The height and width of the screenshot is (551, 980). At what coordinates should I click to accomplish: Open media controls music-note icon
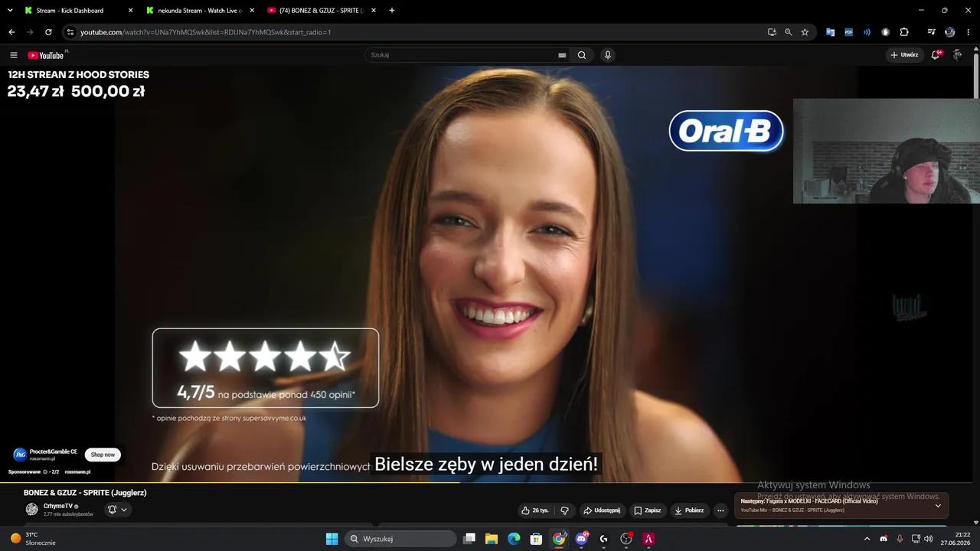(931, 32)
